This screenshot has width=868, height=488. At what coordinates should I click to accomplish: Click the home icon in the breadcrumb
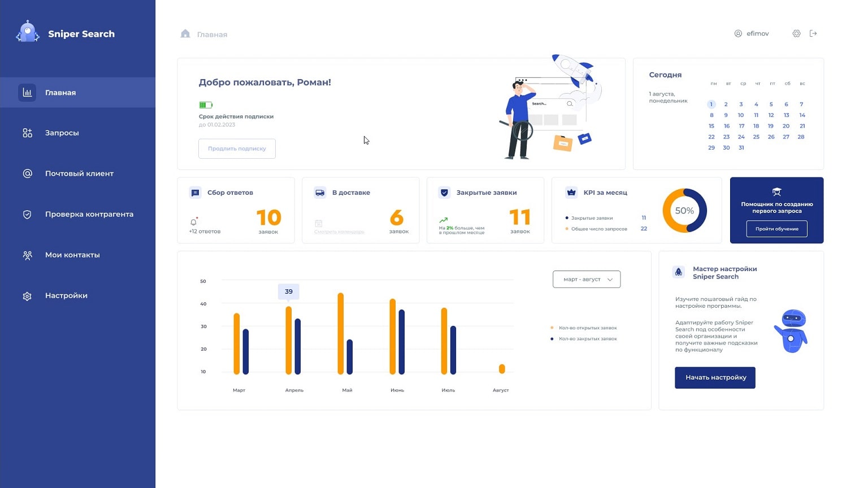tap(185, 34)
